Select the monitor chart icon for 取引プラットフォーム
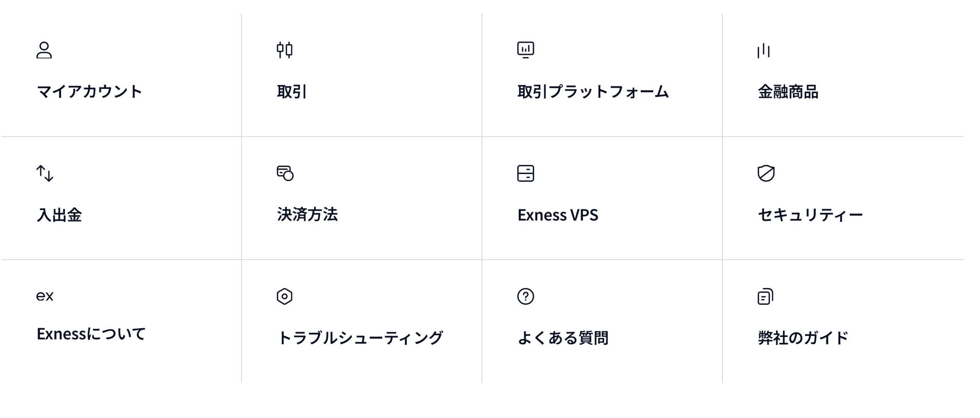 click(x=526, y=50)
